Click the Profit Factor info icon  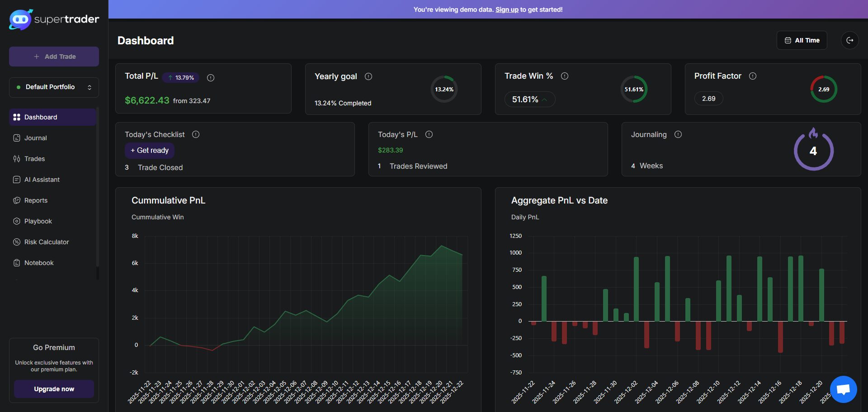click(753, 76)
